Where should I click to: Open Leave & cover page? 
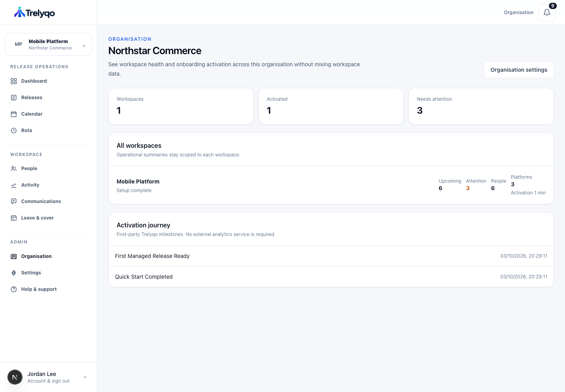(x=48, y=218)
